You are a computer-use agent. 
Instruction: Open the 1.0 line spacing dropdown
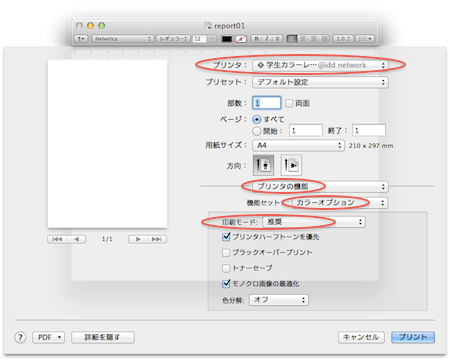tap(343, 39)
